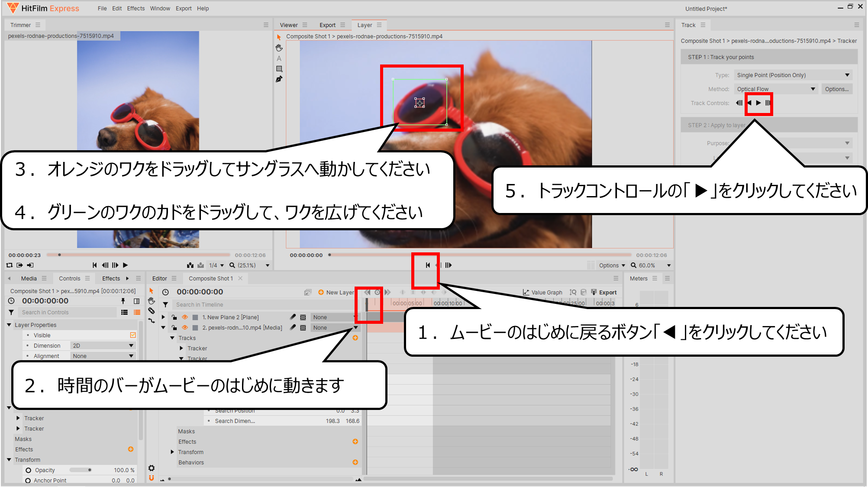Play the clip in Trimmer
The height and width of the screenshot is (487, 868).
126,265
